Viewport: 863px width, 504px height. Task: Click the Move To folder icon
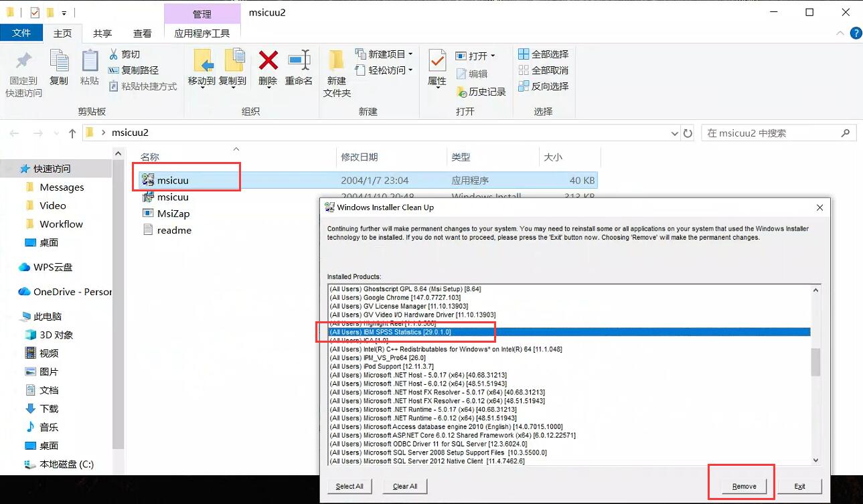click(x=202, y=62)
